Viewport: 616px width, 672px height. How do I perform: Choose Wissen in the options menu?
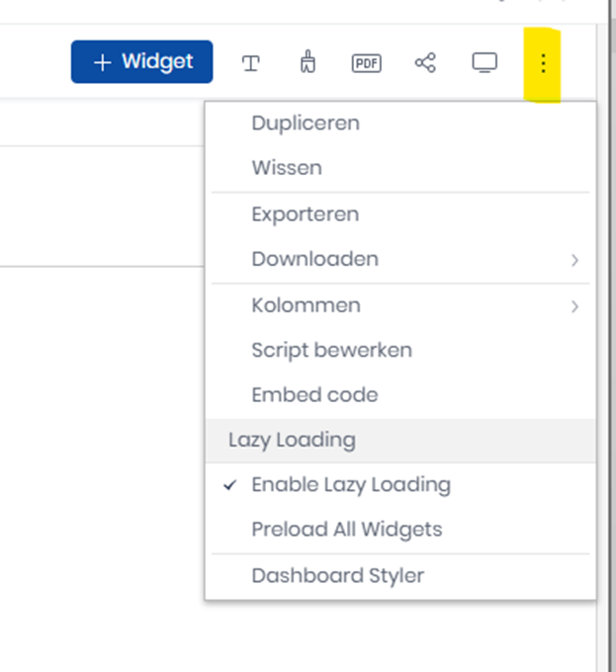coord(287,168)
